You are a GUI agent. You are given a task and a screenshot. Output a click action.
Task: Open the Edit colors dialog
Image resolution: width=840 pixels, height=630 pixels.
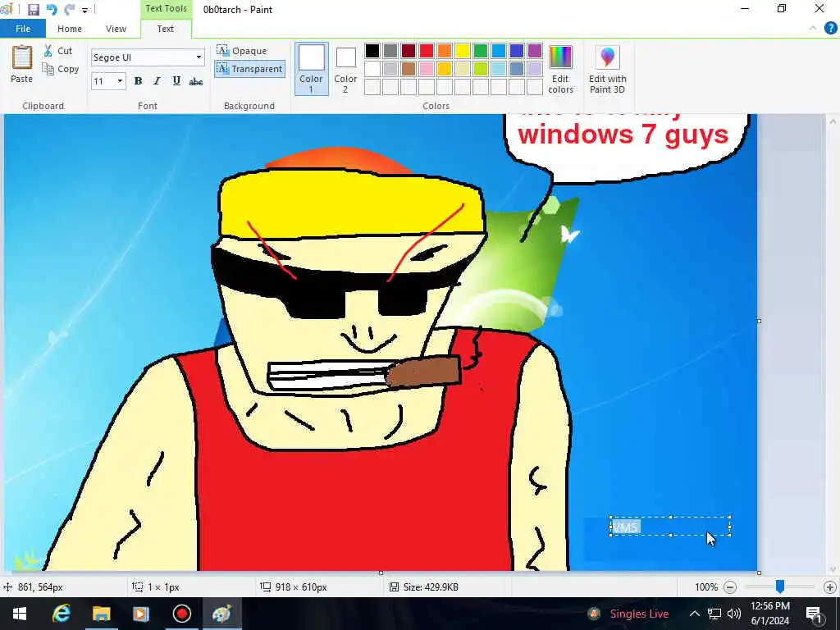click(x=560, y=69)
